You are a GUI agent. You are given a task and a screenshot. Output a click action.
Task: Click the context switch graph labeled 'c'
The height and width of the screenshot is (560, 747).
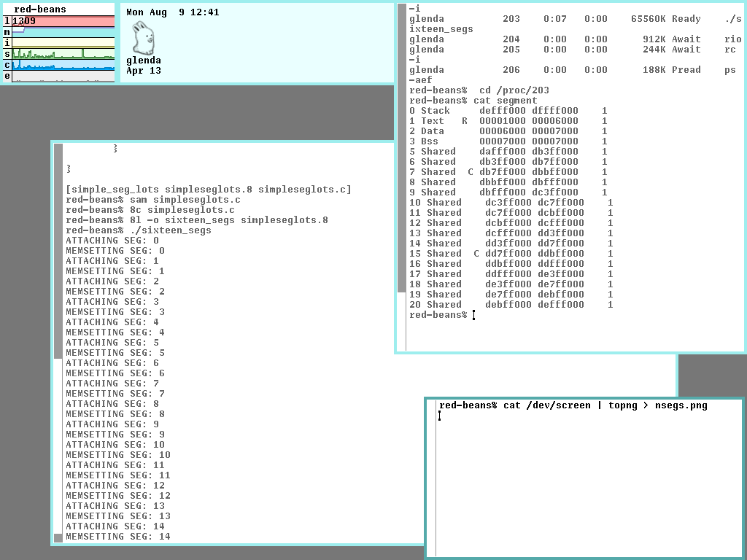[x=63, y=65]
